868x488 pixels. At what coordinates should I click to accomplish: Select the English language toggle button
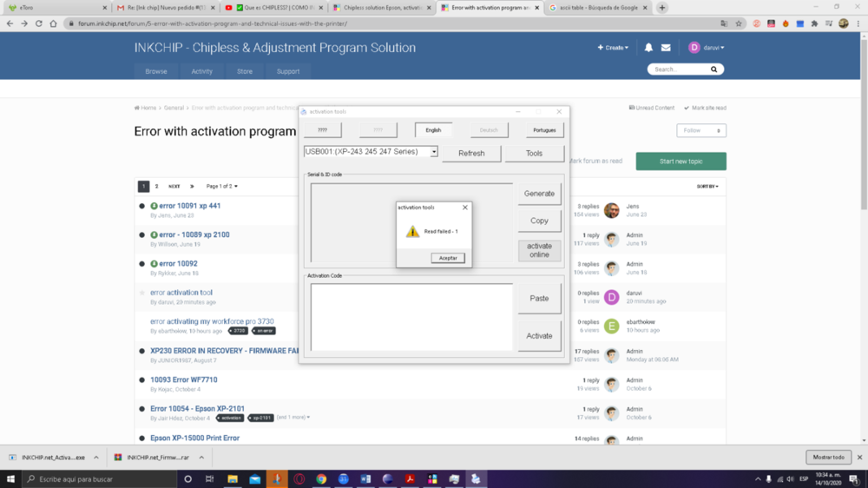click(x=433, y=130)
